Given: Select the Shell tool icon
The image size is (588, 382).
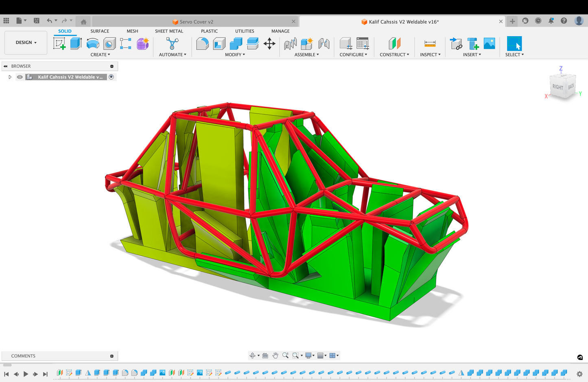Looking at the screenshot, I should click(x=219, y=44).
